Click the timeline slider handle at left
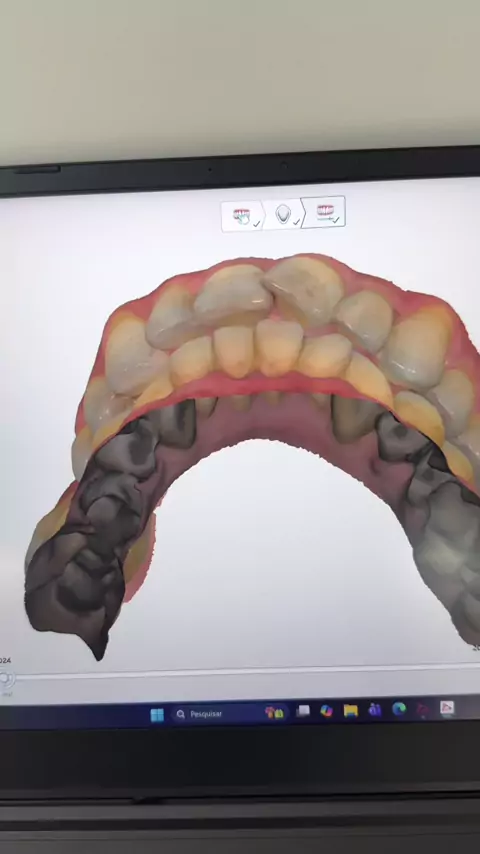Screen dimensions: 480x854 tap(5, 678)
